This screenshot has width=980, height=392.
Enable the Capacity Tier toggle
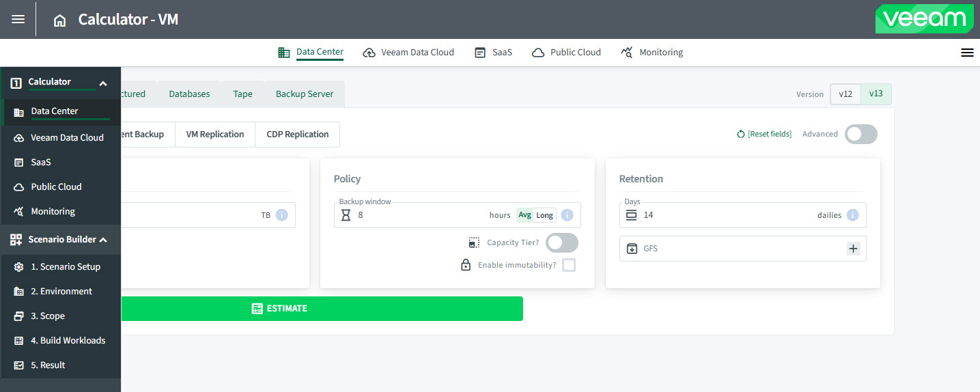tap(561, 242)
